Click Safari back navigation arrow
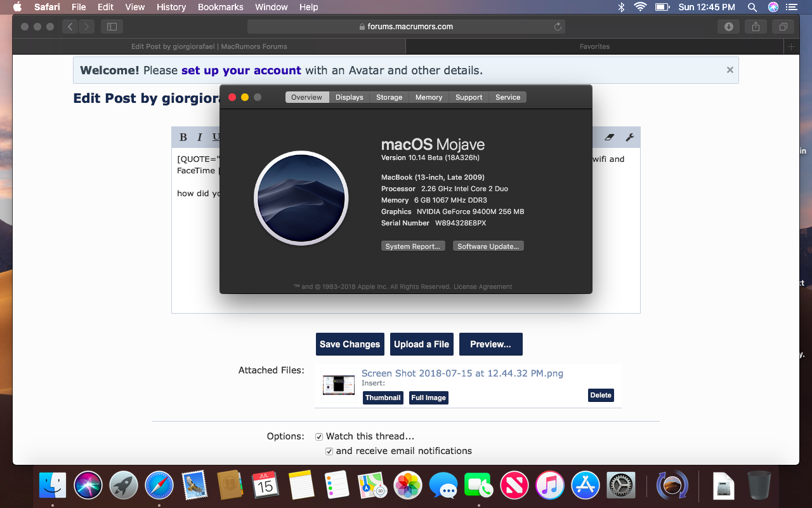The height and width of the screenshot is (508, 812). 70,27
